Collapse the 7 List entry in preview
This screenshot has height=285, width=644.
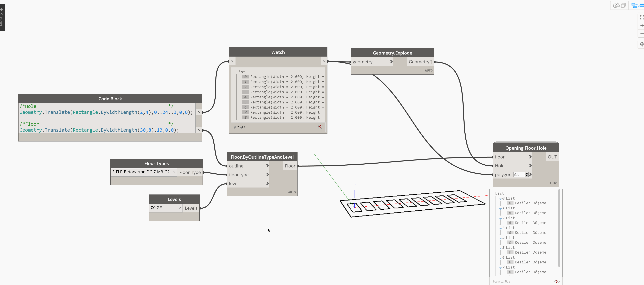coord(500,268)
